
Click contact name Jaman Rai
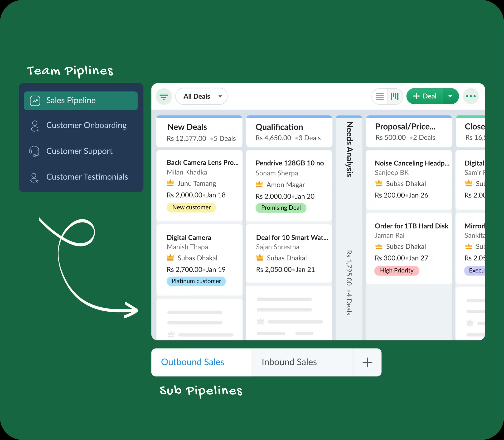(x=390, y=236)
